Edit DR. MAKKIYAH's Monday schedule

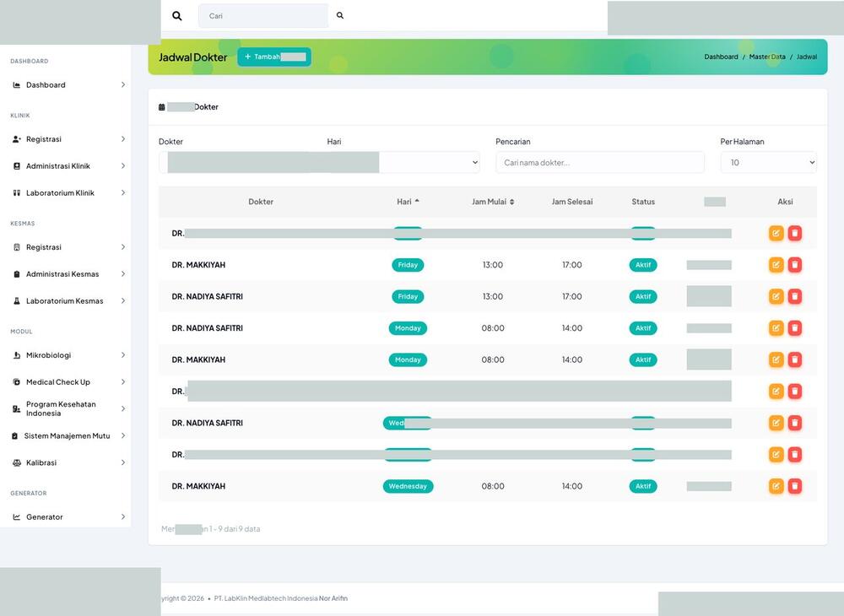pyautogui.click(x=776, y=359)
